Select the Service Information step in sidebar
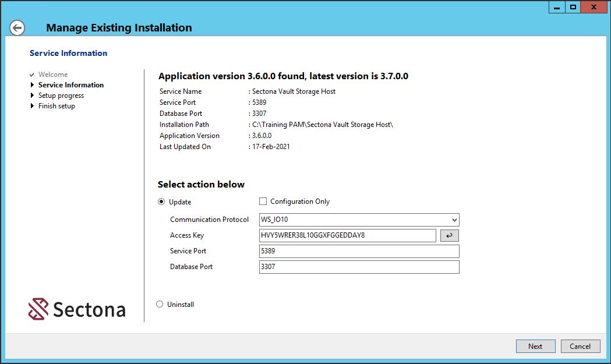 [x=70, y=85]
